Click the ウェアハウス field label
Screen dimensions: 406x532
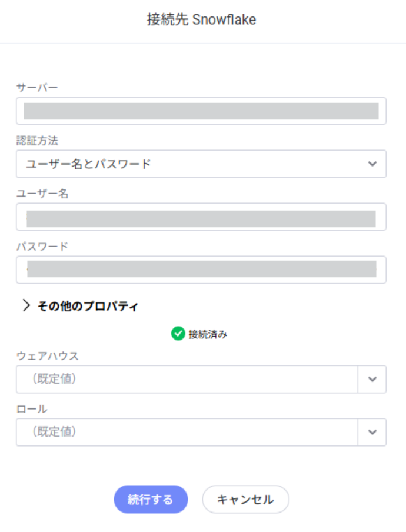(x=48, y=356)
